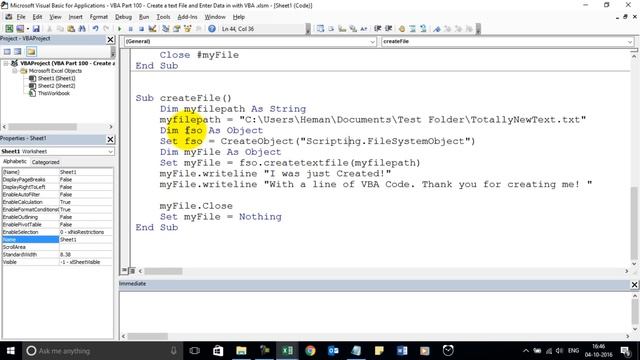Screen dimensions: 640x360
Task: Switch to the Categorized properties tab
Action: [46, 162]
